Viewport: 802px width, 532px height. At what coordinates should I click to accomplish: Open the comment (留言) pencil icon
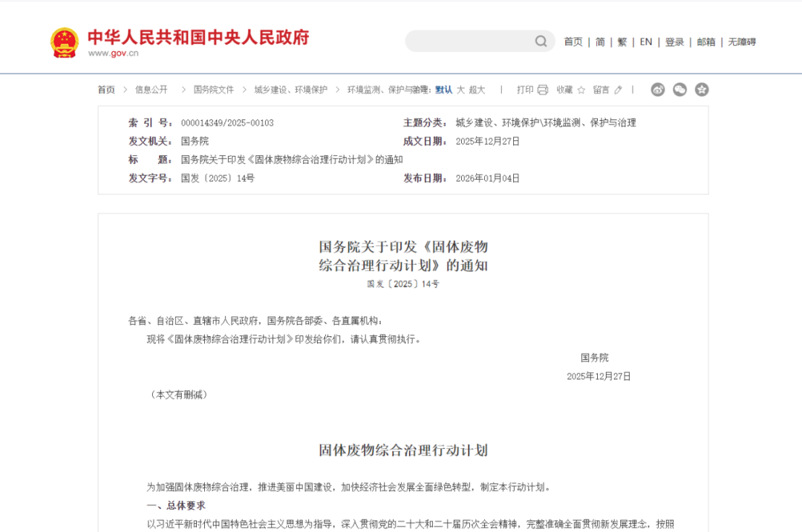pyautogui.click(x=618, y=90)
